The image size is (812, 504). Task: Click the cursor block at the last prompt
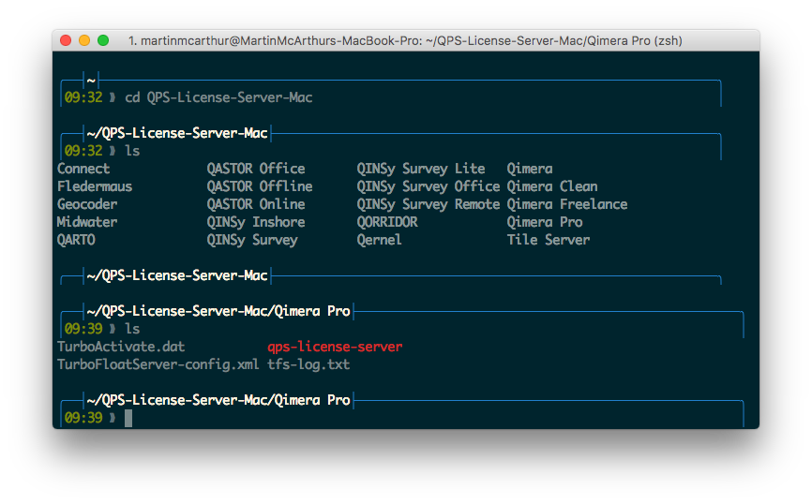(x=128, y=418)
